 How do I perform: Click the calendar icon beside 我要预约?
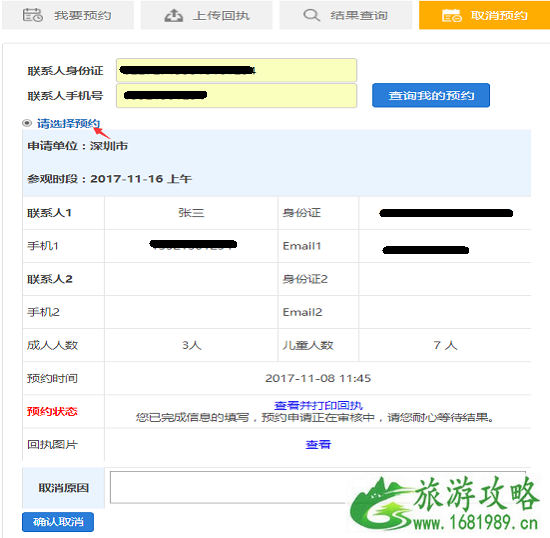point(33,15)
